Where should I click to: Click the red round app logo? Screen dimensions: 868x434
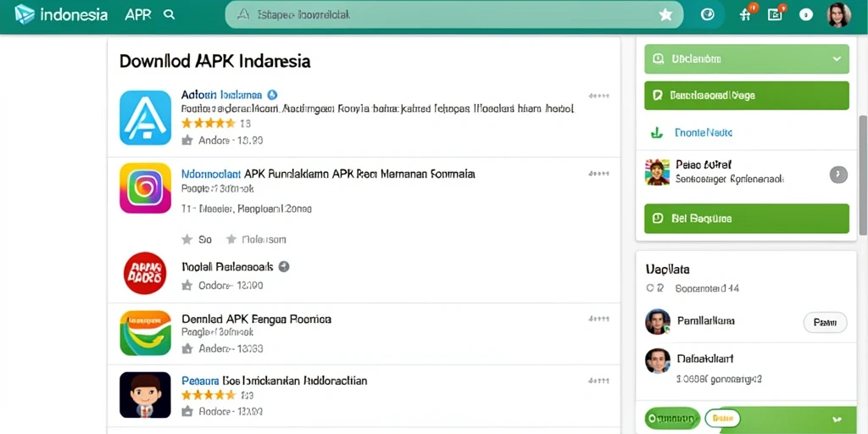click(145, 273)
